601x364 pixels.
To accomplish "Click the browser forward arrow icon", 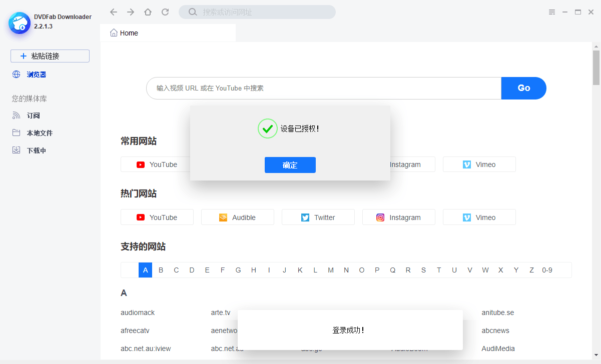I will [131, 12].
